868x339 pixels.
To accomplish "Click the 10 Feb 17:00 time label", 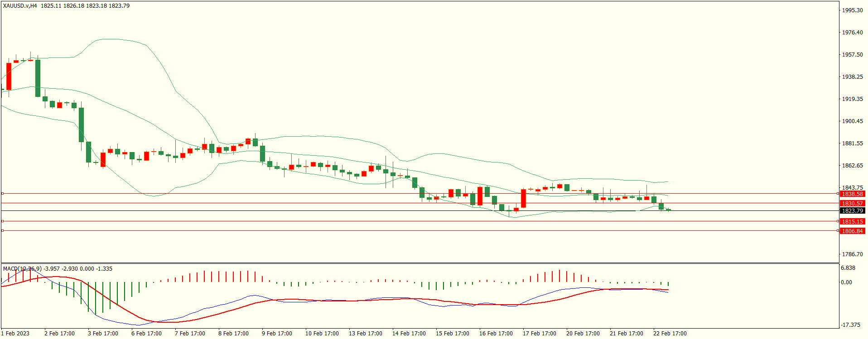I will [322, 334].
